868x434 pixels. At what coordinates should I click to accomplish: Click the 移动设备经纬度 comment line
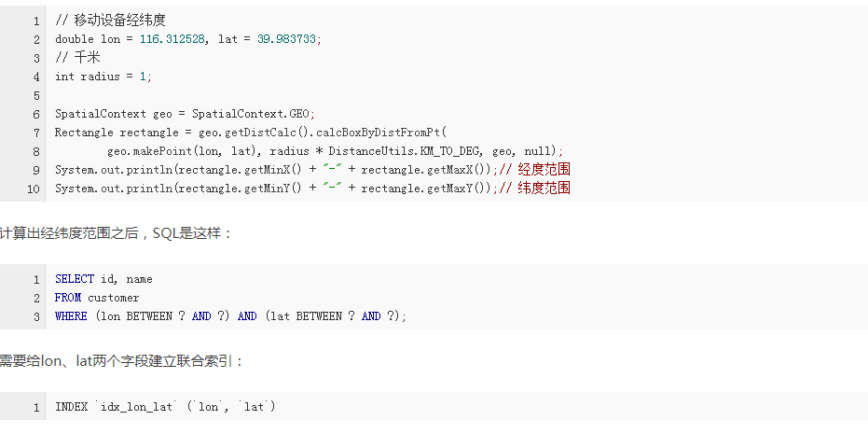[x=110, y=21]
